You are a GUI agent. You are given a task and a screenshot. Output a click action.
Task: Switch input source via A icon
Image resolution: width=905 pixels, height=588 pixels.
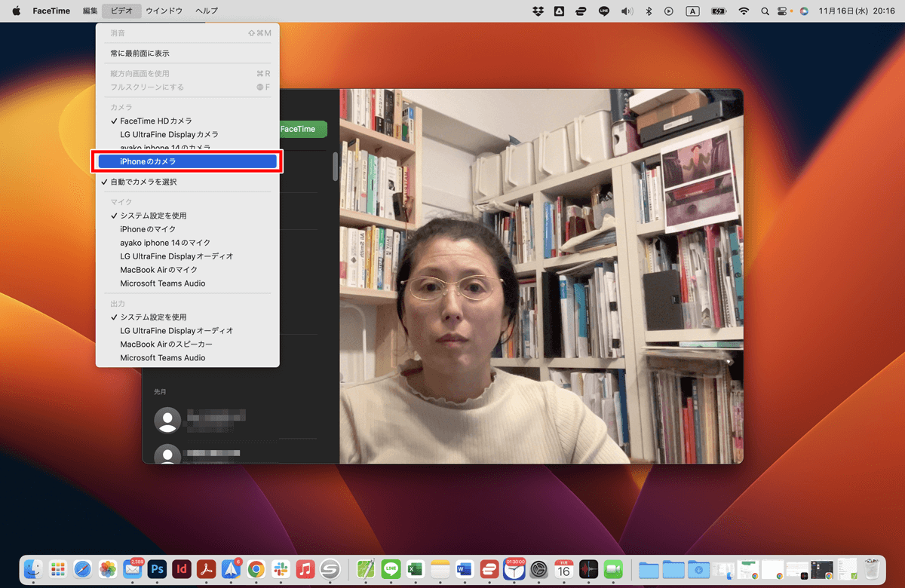692,11
